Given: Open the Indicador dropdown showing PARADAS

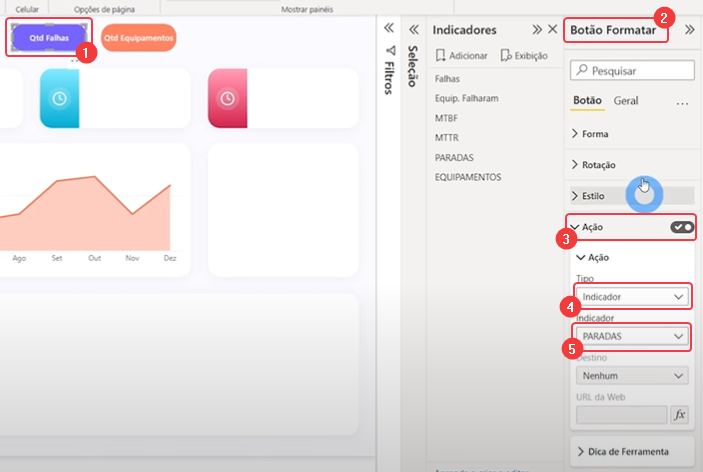Looking at the screenshot, I should tap(632, 336).
